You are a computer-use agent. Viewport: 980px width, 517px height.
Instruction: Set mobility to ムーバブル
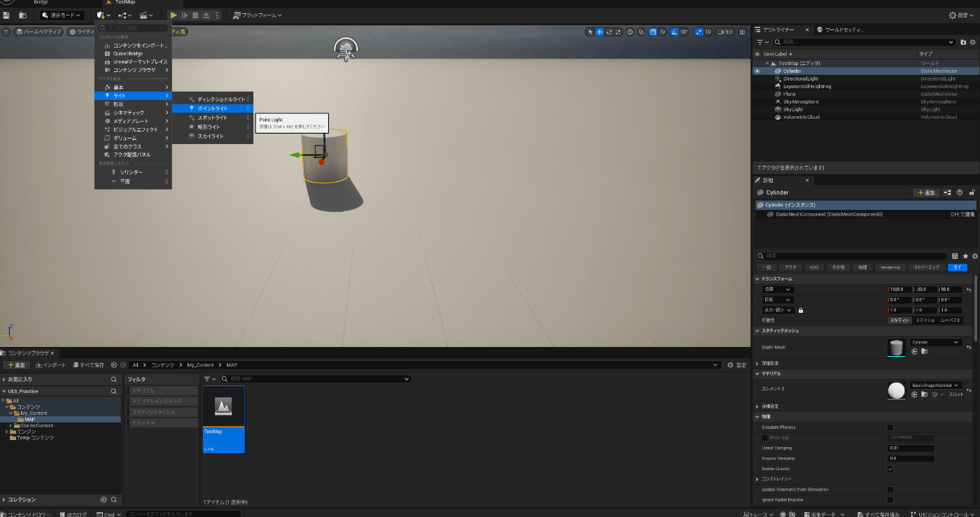click(951, 320)
